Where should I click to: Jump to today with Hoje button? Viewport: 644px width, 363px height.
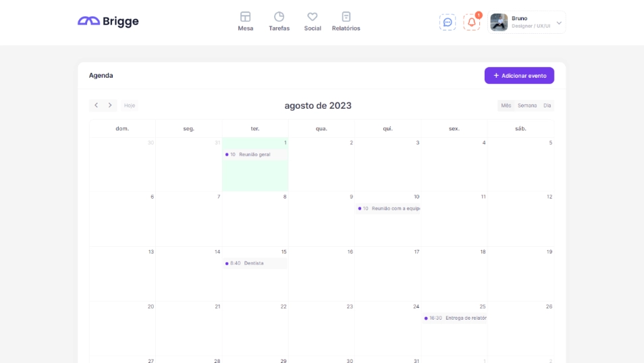(130, 105)
